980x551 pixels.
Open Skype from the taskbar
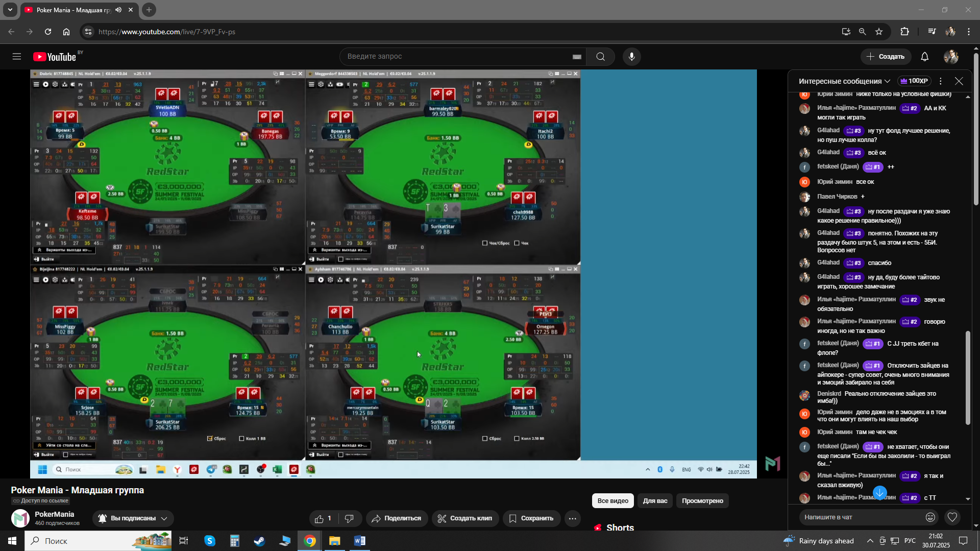pos(210,541)
